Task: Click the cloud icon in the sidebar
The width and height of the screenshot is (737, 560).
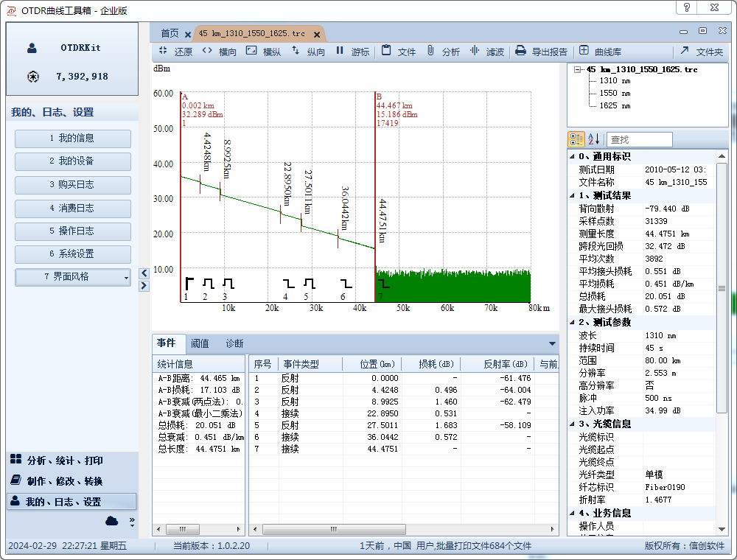Action: point(112,521)
